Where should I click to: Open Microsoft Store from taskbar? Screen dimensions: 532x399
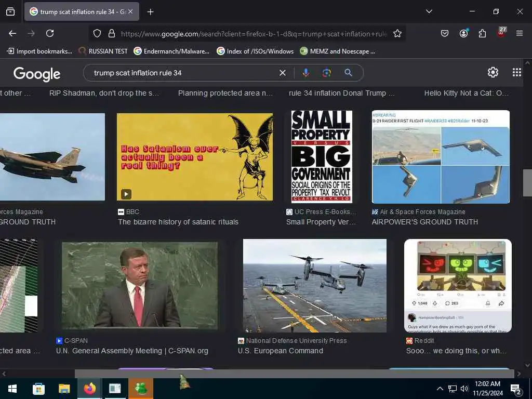pyautogui.click(x=38, y=389)
